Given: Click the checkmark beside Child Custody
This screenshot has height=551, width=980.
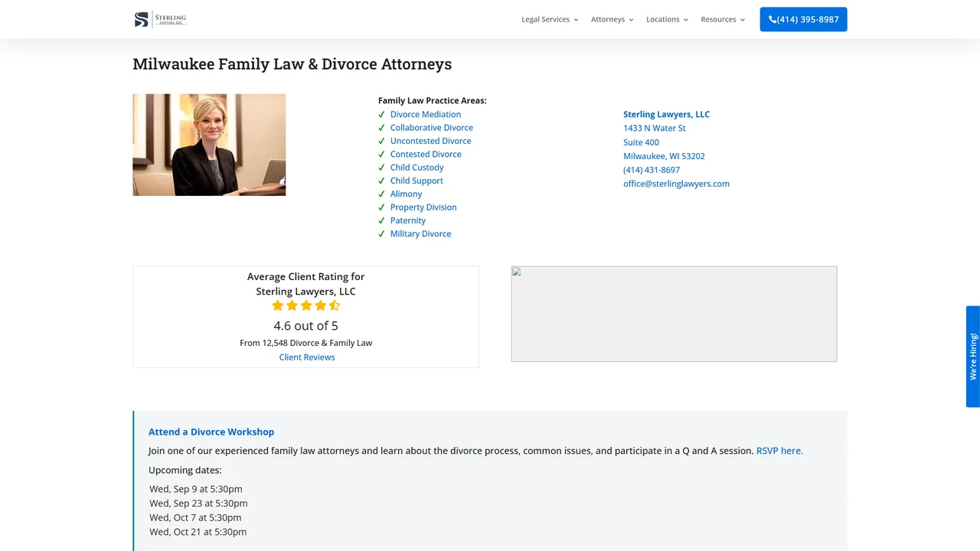Looking at the screenshot, I should (x=381, y=168).
